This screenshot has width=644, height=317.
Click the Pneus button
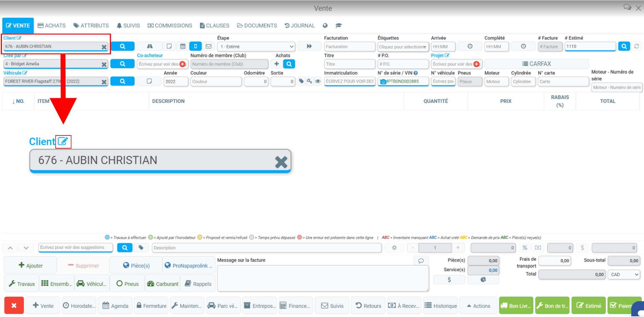coord(127,284)
